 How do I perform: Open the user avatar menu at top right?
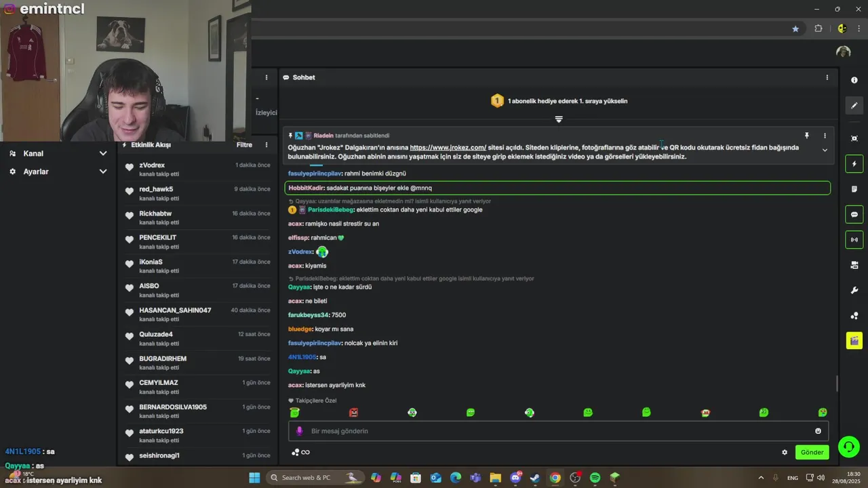tap(843, 52)
